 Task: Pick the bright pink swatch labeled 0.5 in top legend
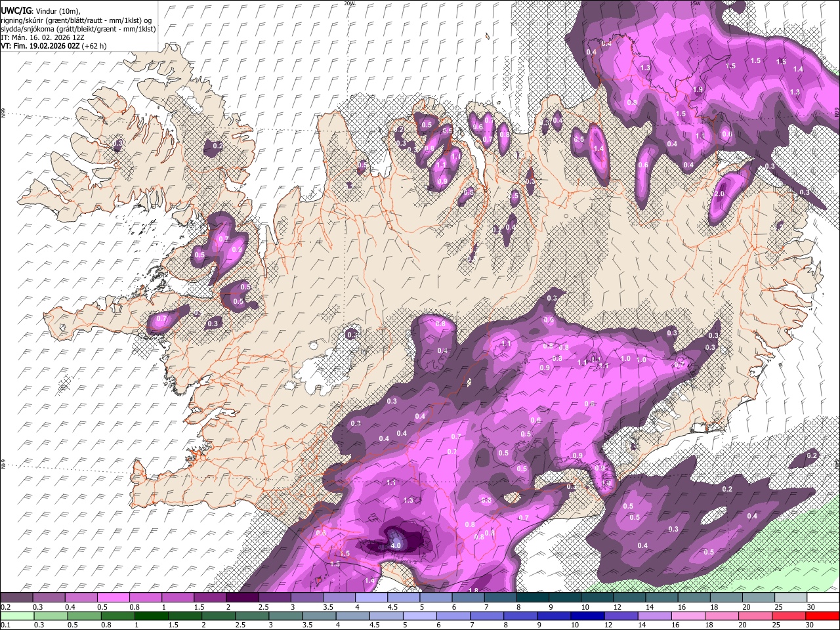113,597
